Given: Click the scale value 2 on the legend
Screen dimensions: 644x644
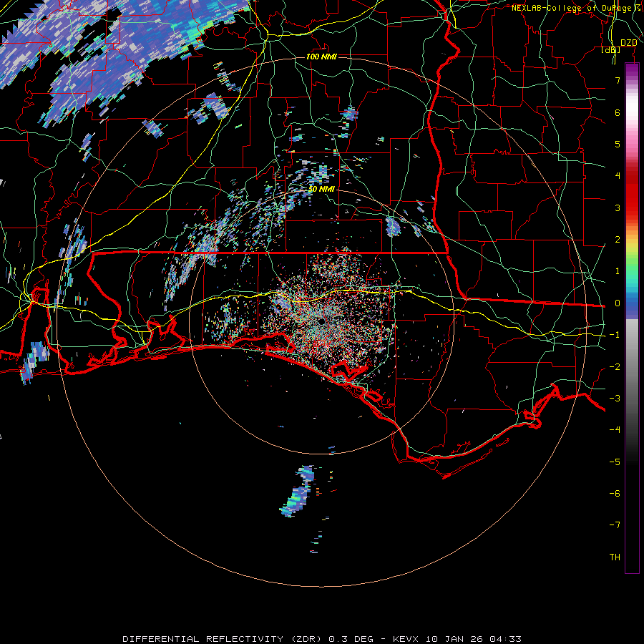Looking at the screenshot, I should click(618, 240).
